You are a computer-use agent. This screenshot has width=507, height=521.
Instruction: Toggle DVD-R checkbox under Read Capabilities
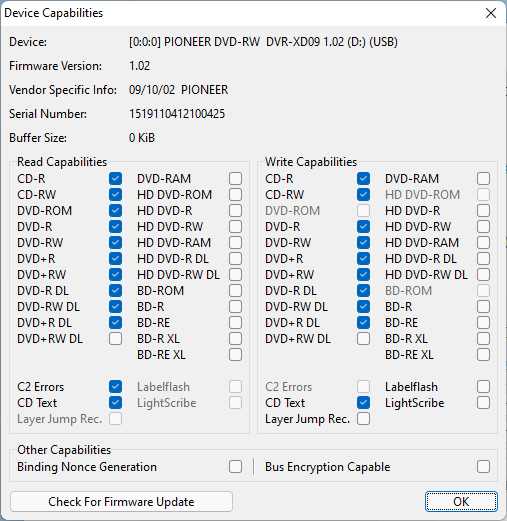(115, 227)
